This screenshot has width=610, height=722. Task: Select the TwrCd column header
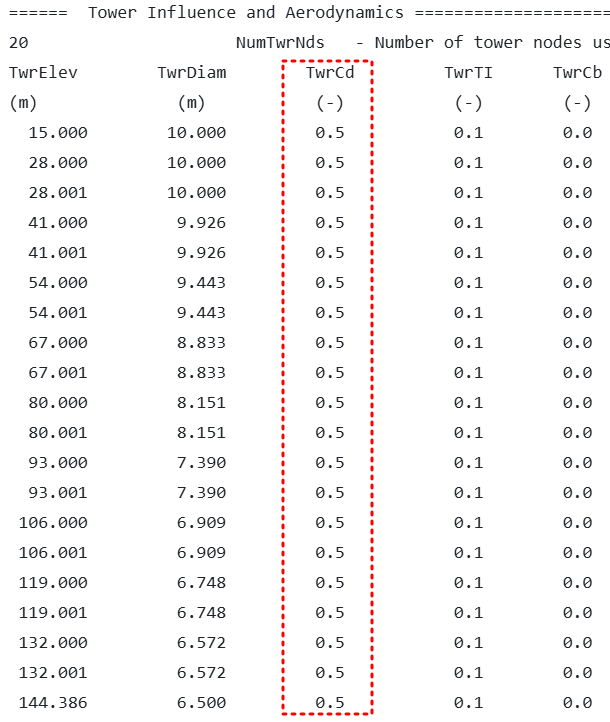point(330,73)
